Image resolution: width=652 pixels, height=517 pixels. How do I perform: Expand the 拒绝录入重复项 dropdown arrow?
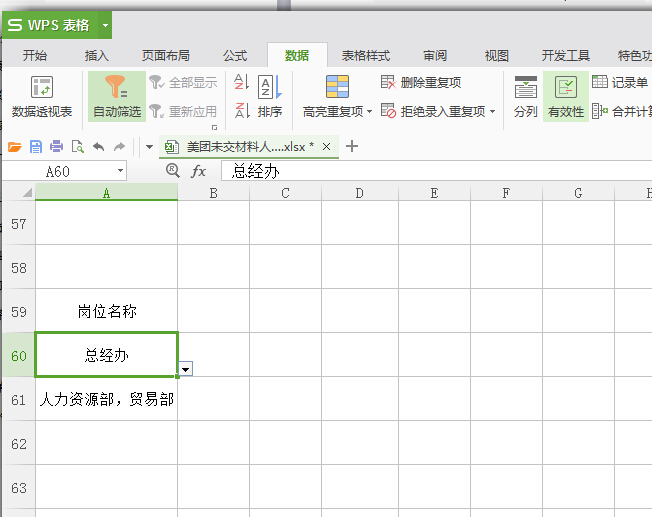[492, 111]
